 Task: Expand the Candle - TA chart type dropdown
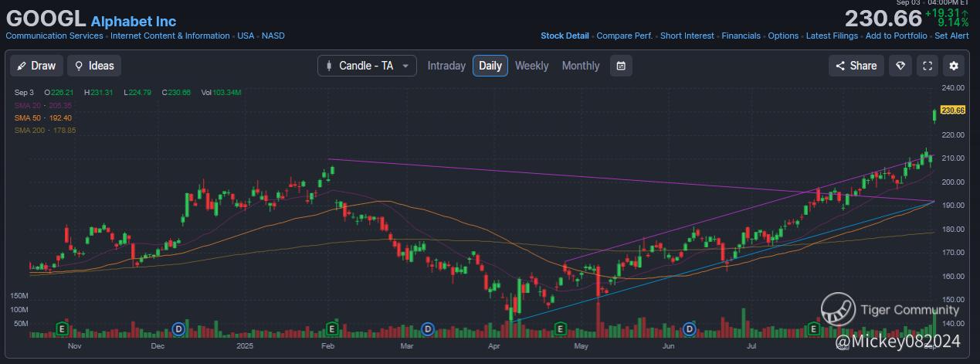pyautogui.click(x=367, y=66)
